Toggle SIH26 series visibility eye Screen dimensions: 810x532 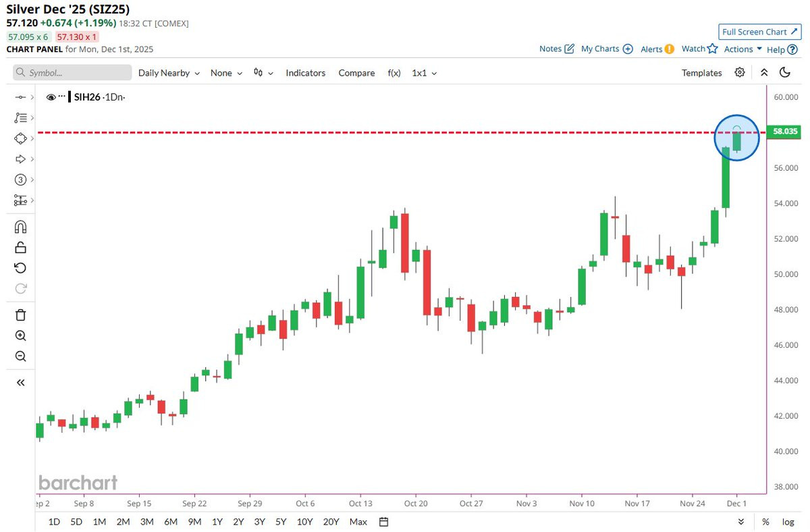[x=51, y=97]
